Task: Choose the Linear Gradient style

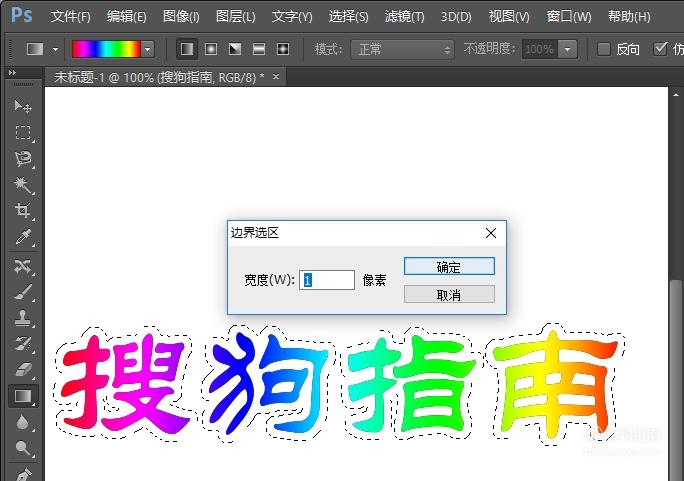Action: pos(187,49)
